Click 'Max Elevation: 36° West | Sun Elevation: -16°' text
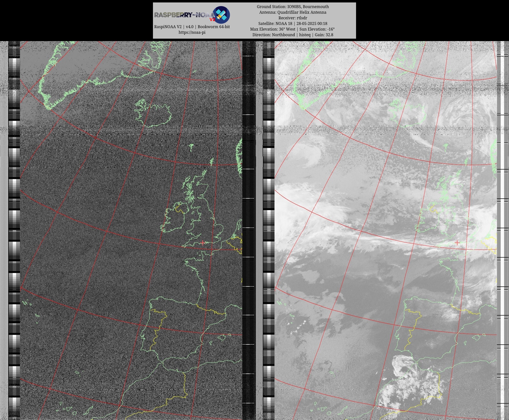509x420 pixels. click(x=292, y=29)
